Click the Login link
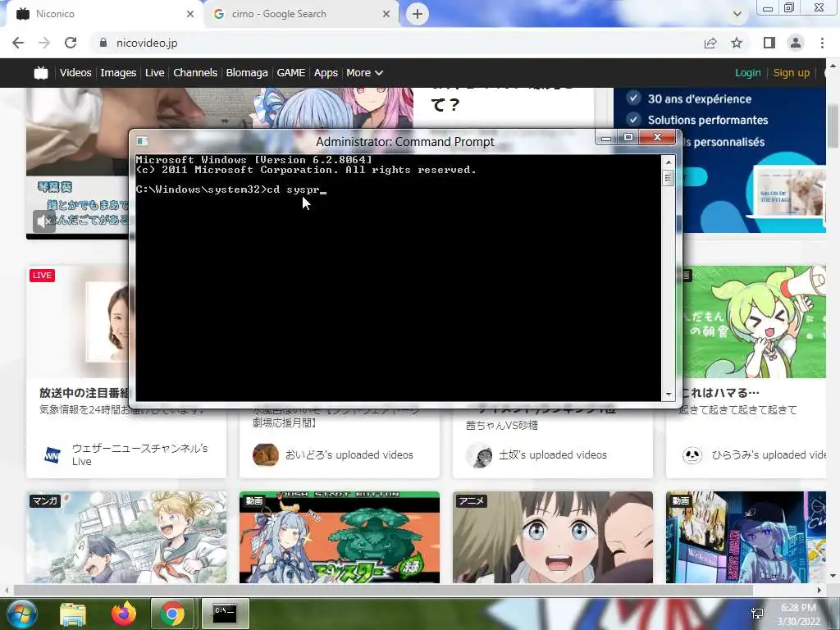Screen dimensions: 840x630 pos(748,73)
